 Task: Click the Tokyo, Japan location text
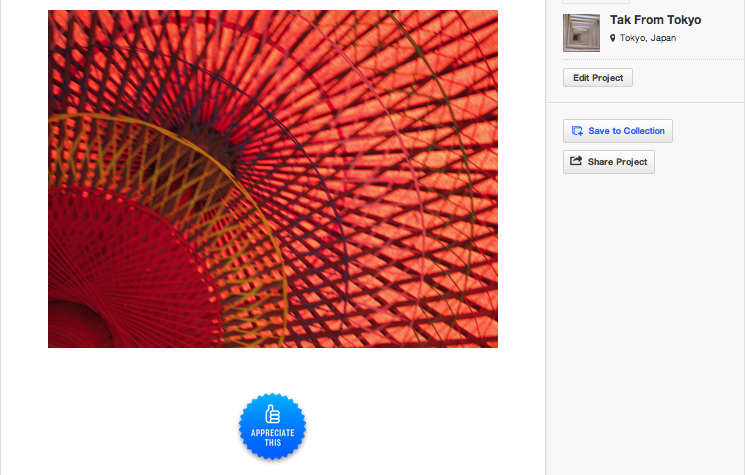[648, 38]
